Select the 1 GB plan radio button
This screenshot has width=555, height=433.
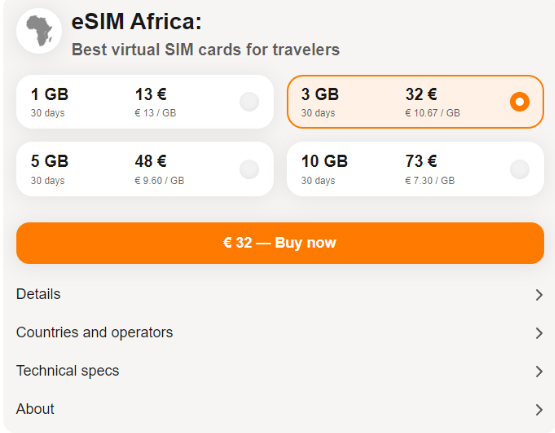click(249, 102)
